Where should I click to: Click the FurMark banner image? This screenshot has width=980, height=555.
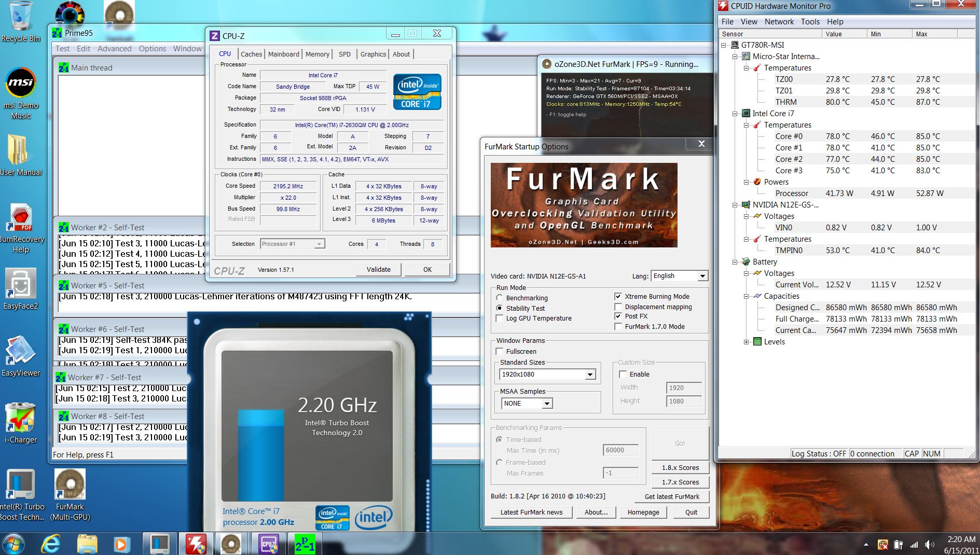click(x=584, y=205)
